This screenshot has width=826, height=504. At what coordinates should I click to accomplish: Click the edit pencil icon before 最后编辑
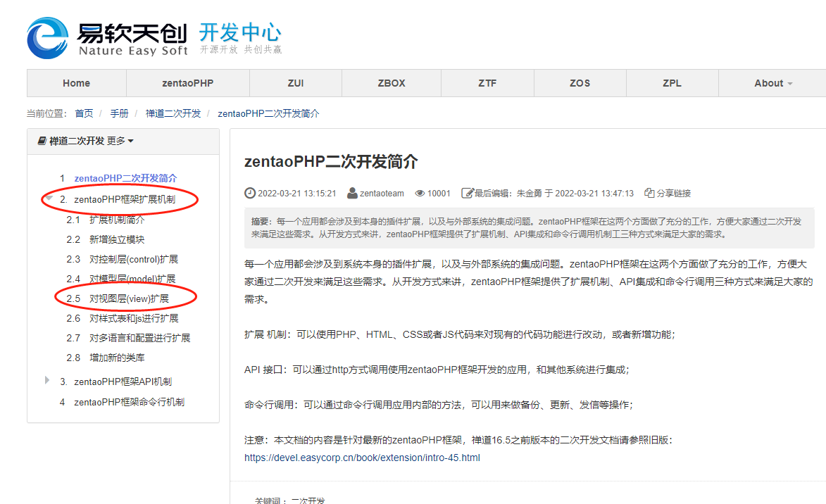coord(468,194)
